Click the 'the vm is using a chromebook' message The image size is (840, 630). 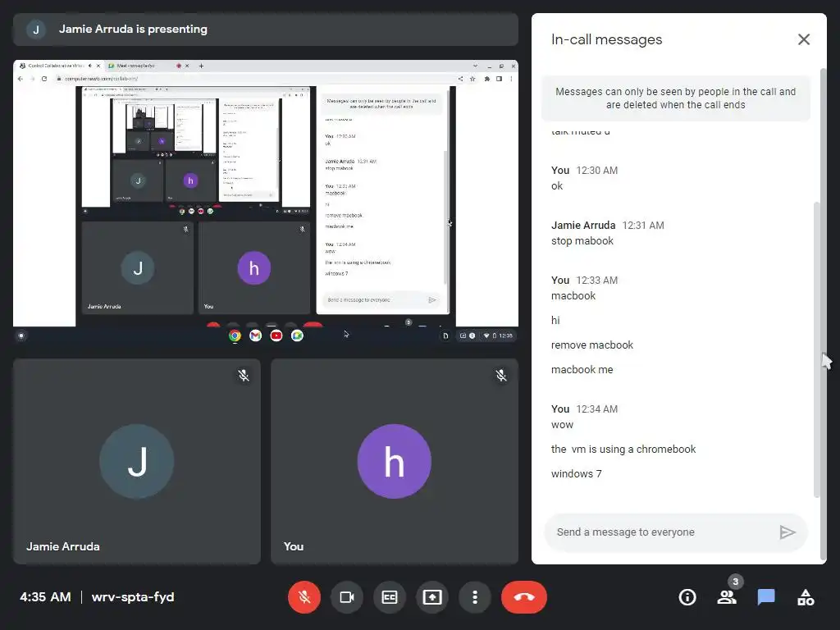(x=623, y=449)
